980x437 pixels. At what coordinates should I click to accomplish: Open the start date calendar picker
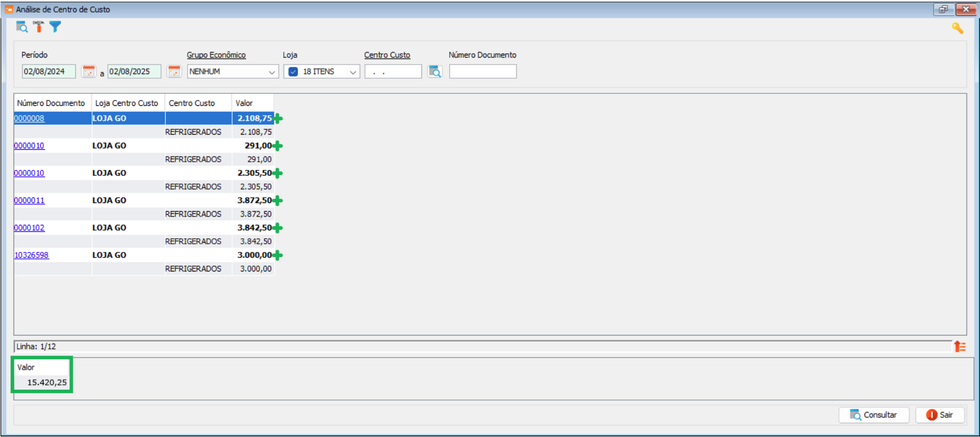[88, 72]
